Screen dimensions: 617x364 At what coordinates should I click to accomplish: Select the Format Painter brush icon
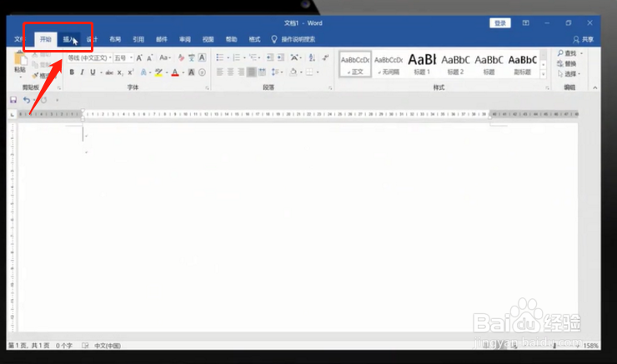pyautogui.click(x=35, y=76)
